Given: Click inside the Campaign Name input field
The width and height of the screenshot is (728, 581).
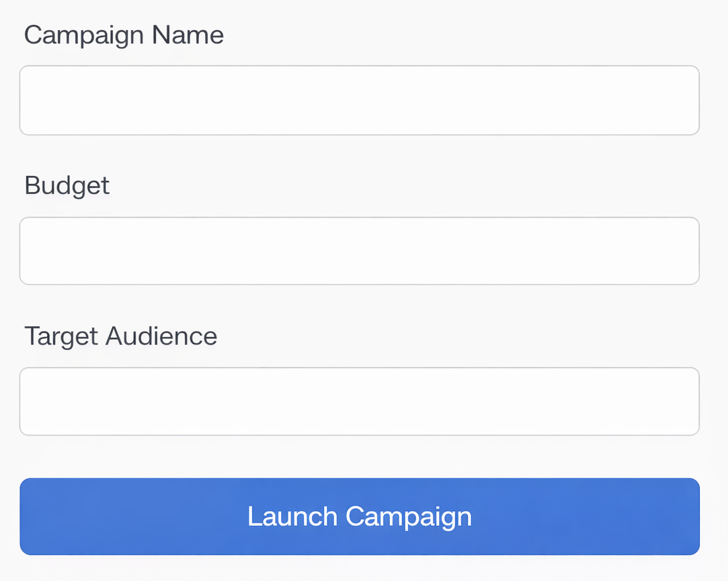Looking at the screenshot, I should point(360,100).
